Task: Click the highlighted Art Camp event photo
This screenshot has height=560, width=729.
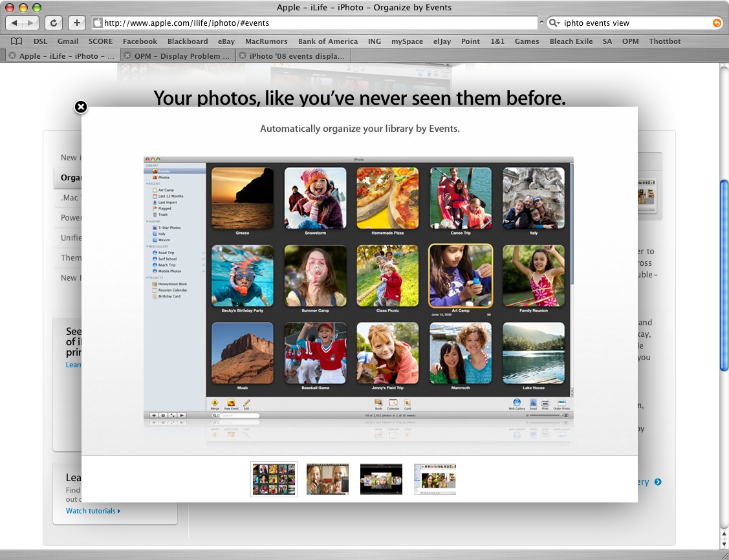Action: (461, 275)
